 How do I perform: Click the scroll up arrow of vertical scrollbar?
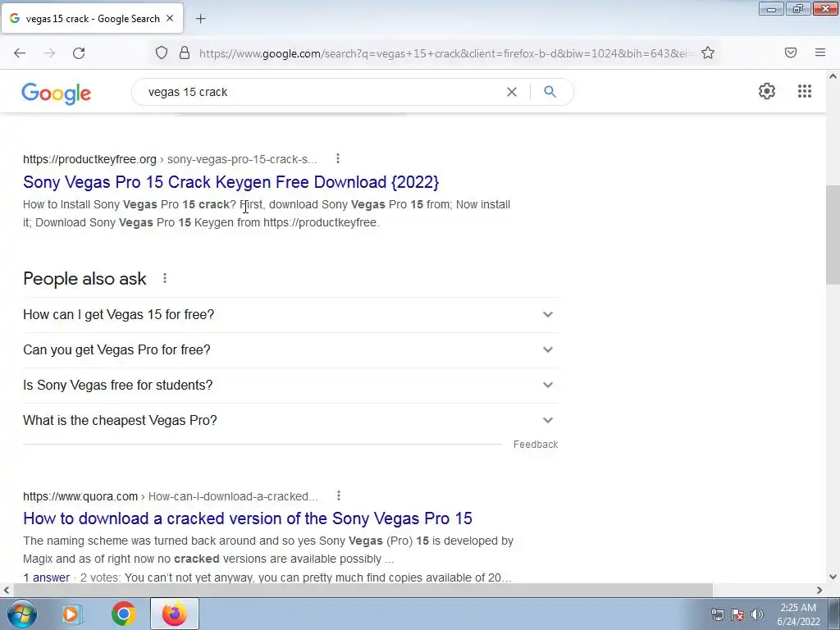click(833, 76)
